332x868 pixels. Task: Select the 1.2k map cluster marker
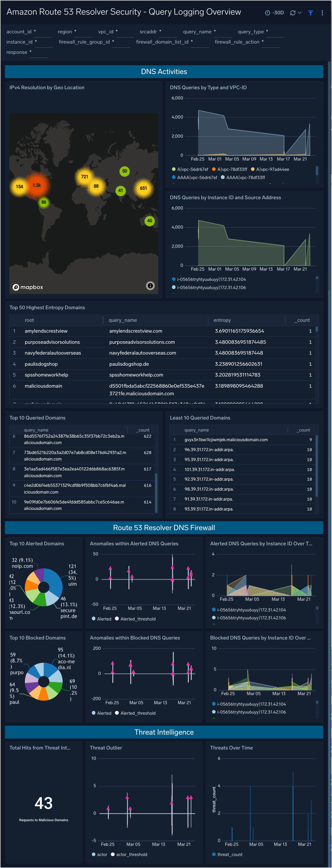37,185
